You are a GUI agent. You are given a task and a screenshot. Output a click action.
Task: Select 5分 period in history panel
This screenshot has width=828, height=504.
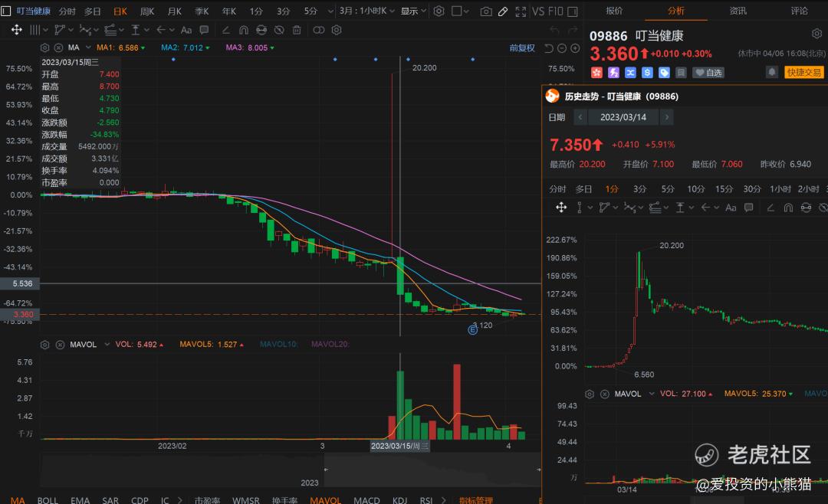(x=668, y=189)
